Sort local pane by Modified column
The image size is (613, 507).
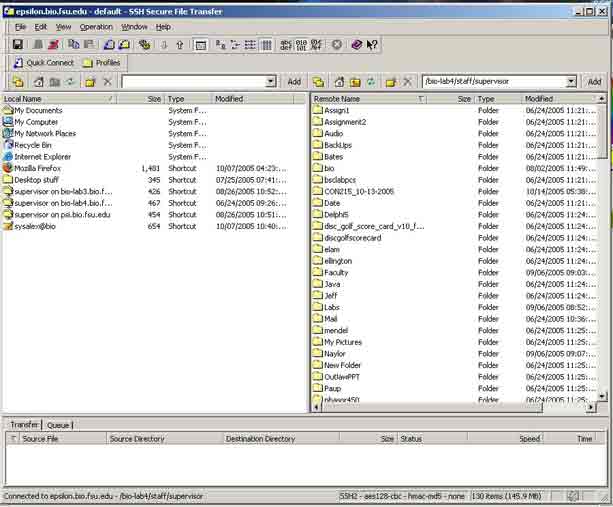pyautogui.click(x=253, y=99)
